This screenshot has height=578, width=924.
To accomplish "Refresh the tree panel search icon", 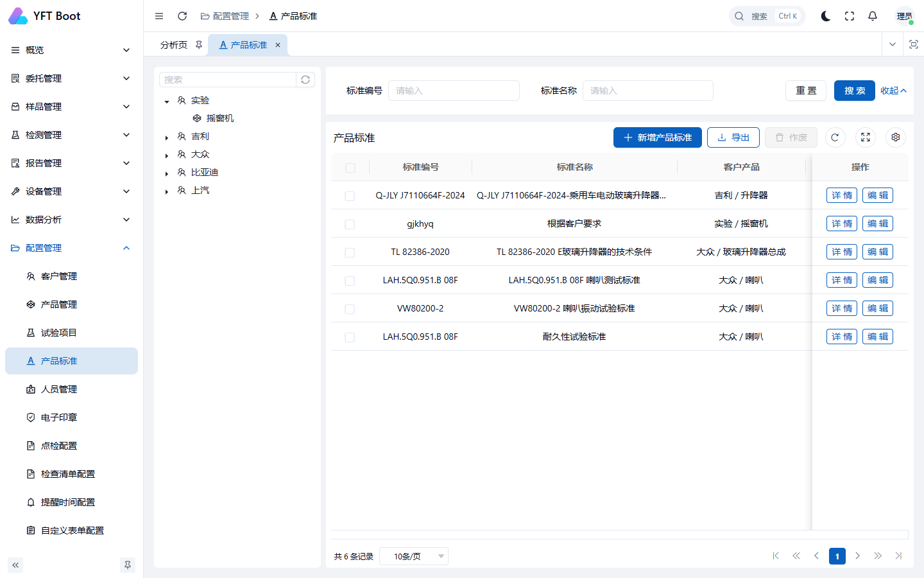I will [x=305, y=80].
